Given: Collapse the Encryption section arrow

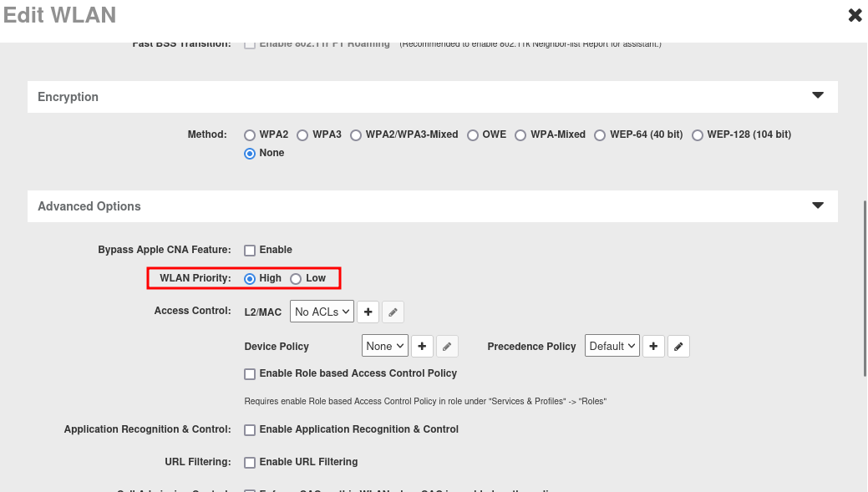Looking at the screenshot, I should [x=818, y=96].
